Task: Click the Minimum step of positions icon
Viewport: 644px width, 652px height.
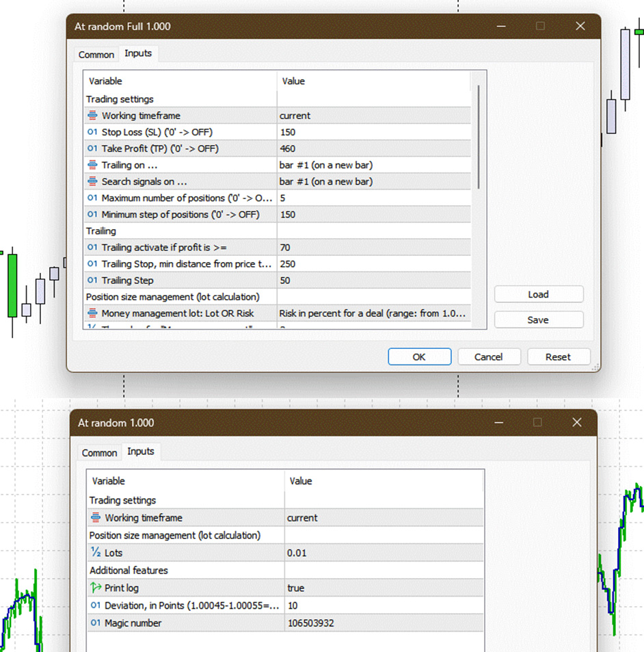Action: coord(92,214)
